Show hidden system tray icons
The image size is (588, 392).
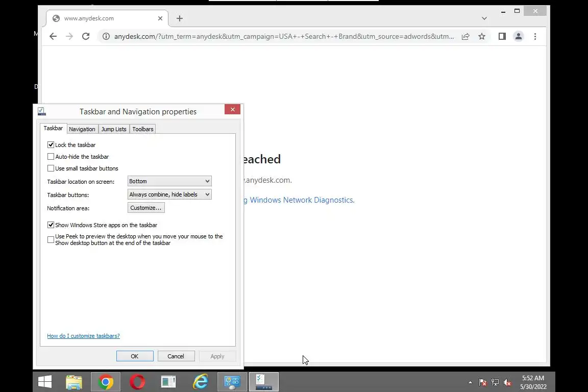pos(470,383)
